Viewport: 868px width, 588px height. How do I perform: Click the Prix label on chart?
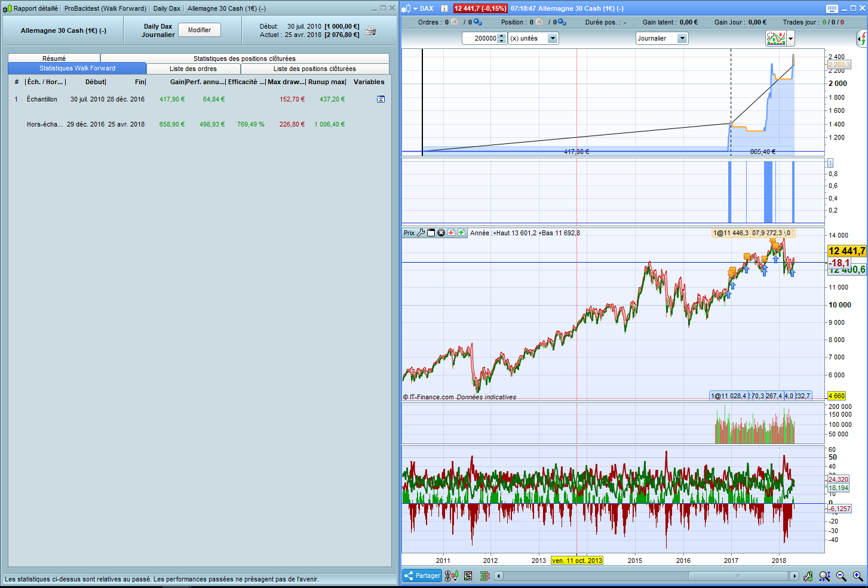[409, 233]
